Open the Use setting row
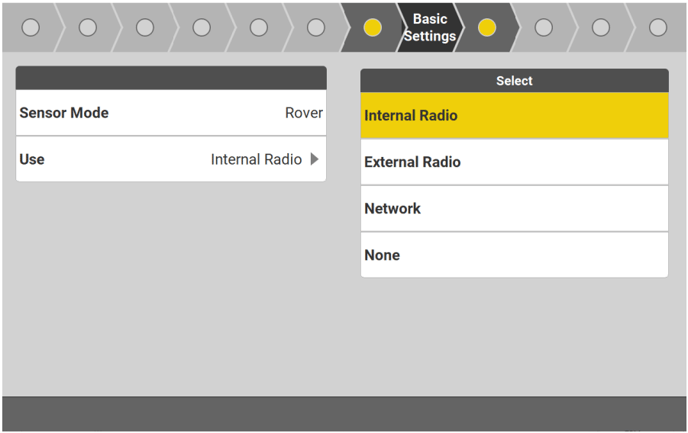The width and height of the screenshot is (688, 433). [171, 159]
